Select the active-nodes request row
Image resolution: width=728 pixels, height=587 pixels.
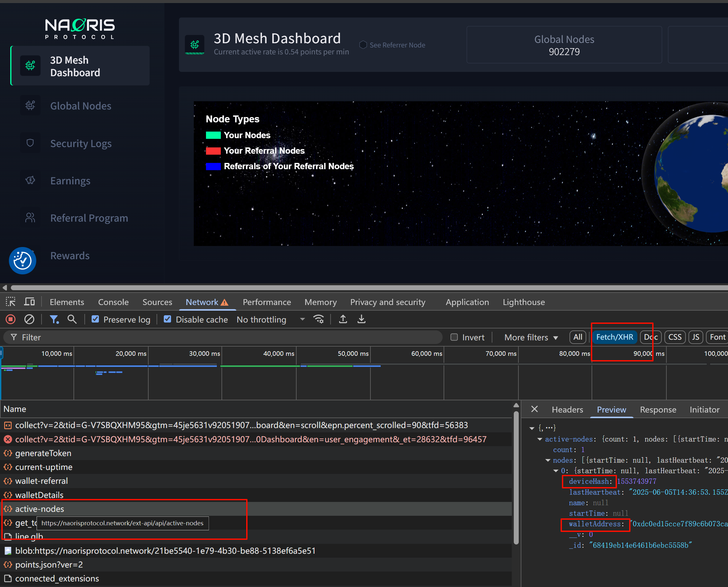256,509
